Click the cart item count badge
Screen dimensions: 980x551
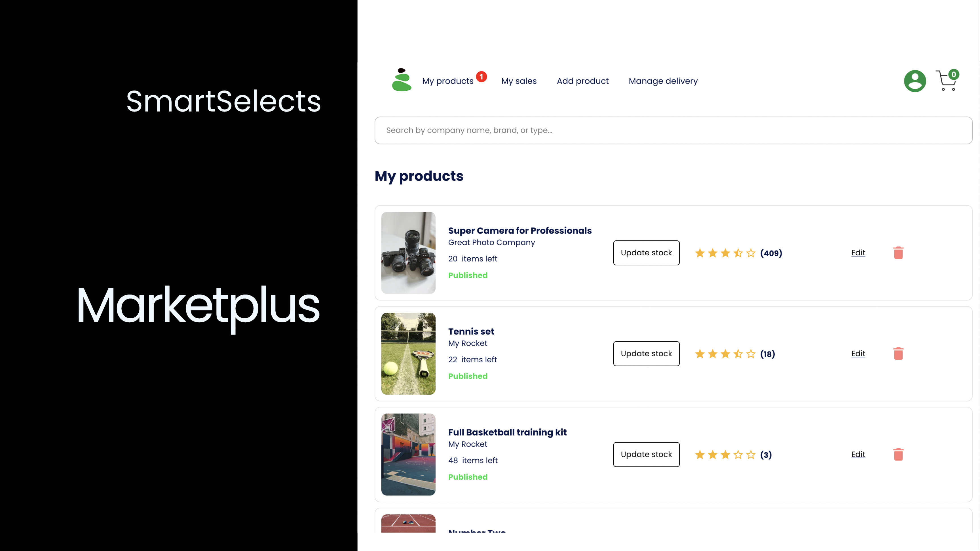click(954, 75)
